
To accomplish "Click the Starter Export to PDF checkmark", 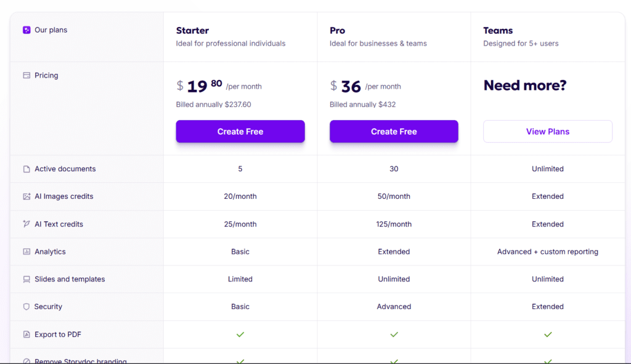I will 240,334.
